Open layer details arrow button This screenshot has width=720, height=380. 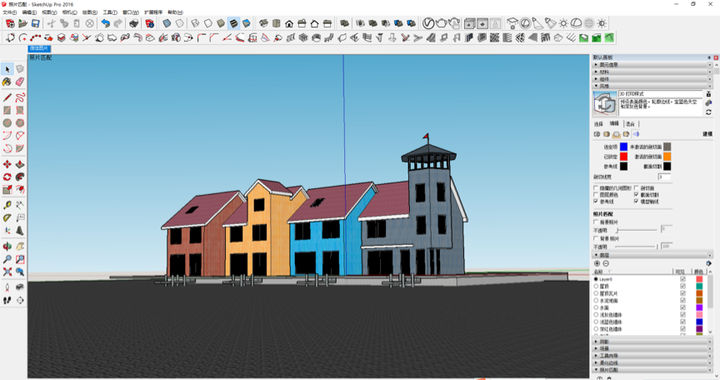click(709, 263)
